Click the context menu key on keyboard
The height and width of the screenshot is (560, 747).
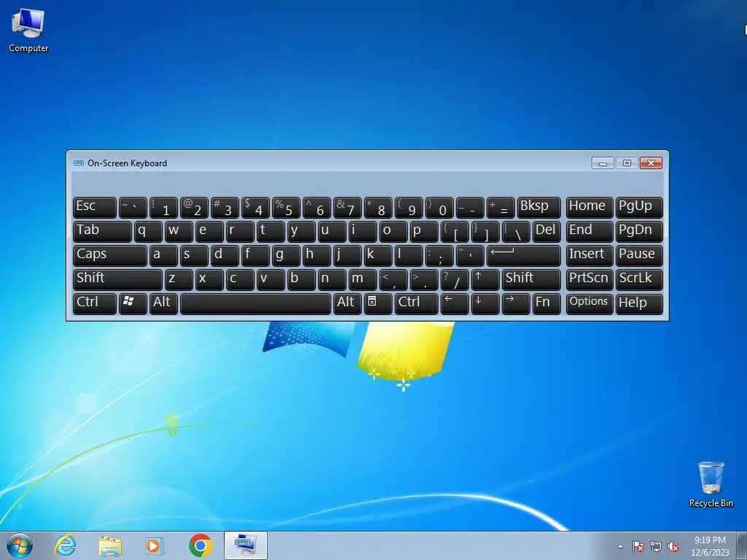click(378, 303)
